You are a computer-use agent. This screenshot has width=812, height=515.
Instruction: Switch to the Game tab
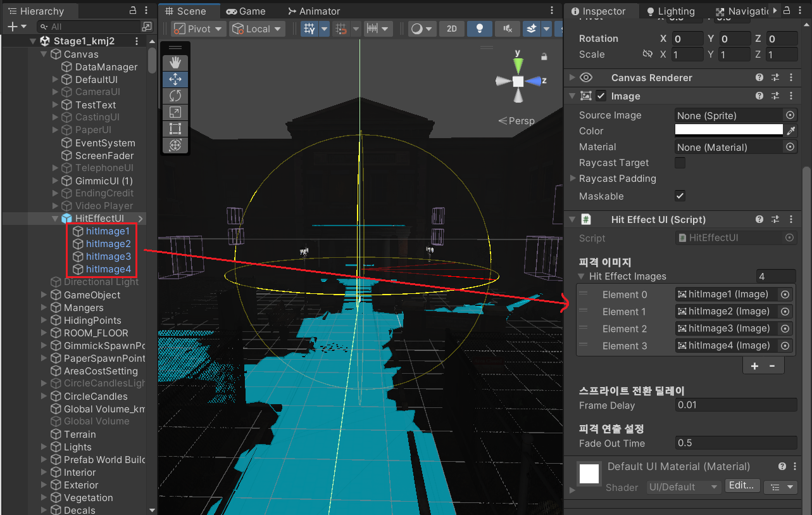pyautogui.click(x=246, y=11)
